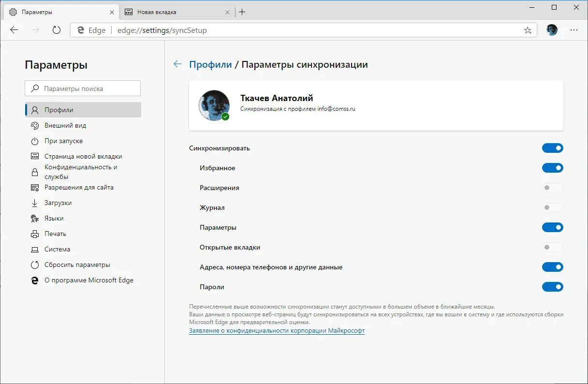Click Профили breadcrumb to go back

(211, 64)
